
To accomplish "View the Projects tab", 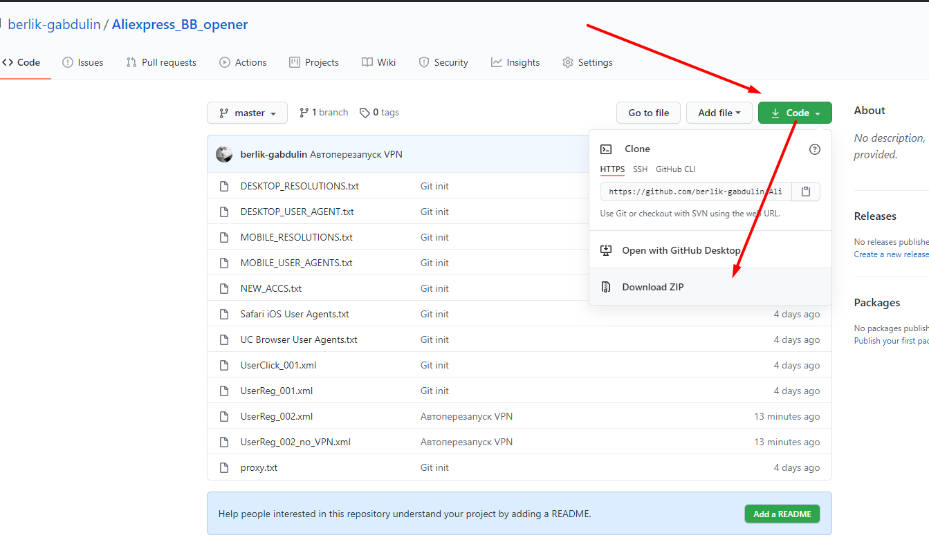I will tap(314, 62).
